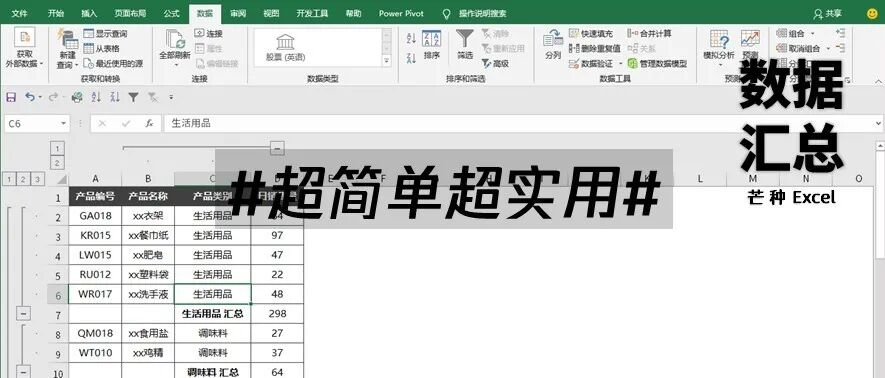Expand the data types gallery
This screenshot has height=378, width=885.
point(387,61)
